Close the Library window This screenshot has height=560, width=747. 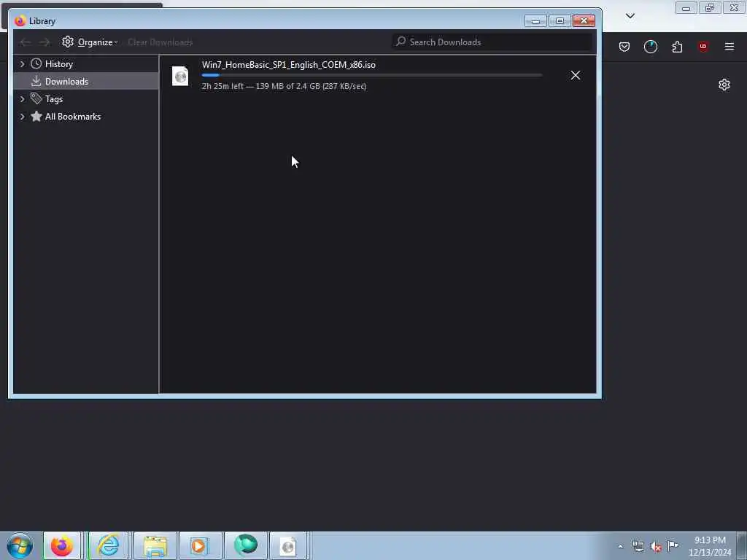pos(584,21)
